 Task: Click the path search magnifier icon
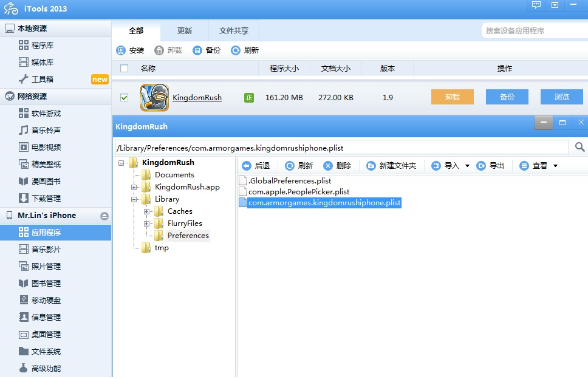coord(579,148)
